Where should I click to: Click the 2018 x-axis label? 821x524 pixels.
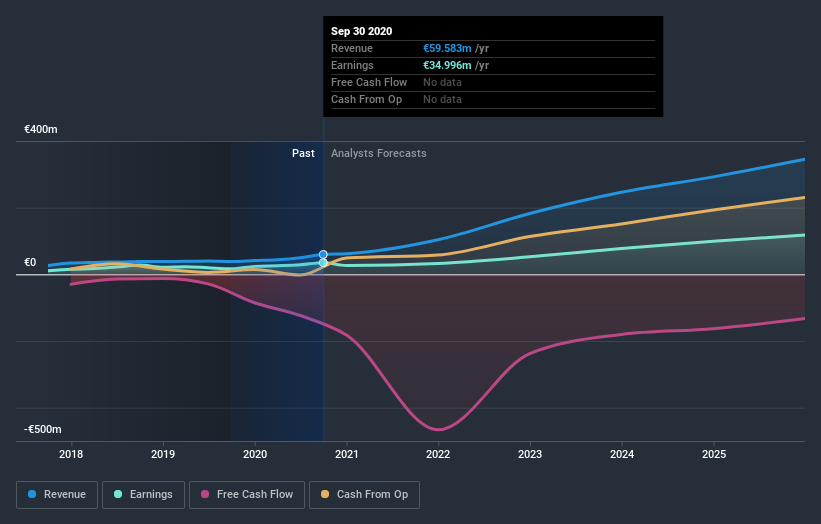click(71, 454)
